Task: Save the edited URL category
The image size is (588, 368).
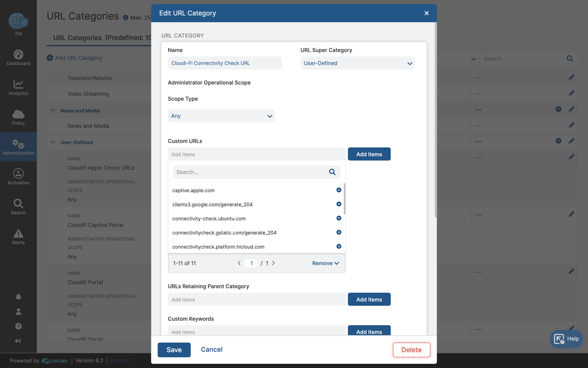Action: click(x=174, y=350)
